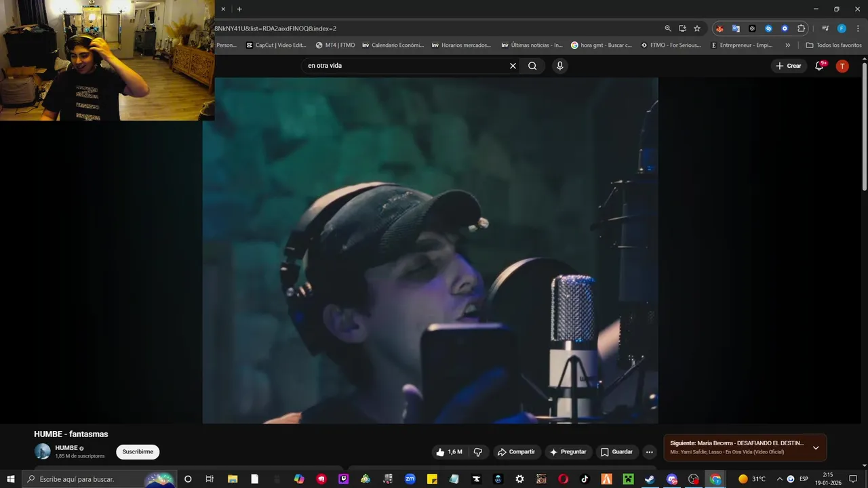Open the FTMO - For Serious bookmark

click(x=671, y=45)
